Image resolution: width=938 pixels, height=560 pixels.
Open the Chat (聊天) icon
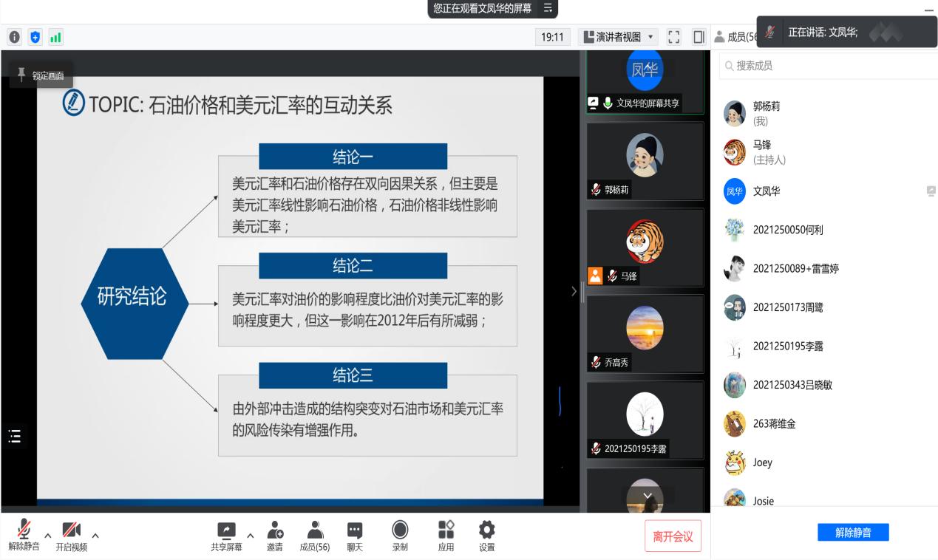355,536
